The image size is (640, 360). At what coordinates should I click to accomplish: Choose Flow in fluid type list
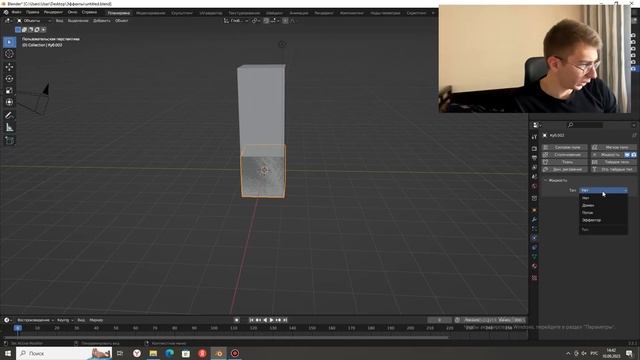click(603, 213)
